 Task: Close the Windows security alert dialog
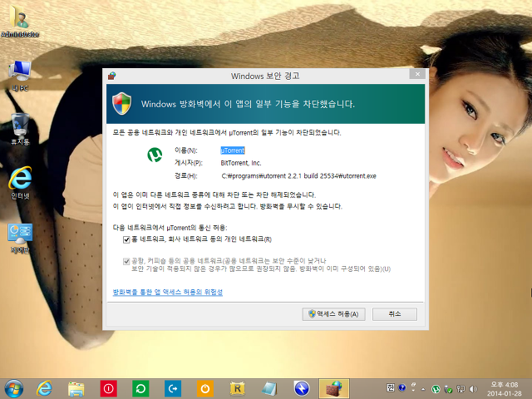(x=417, y=74)
